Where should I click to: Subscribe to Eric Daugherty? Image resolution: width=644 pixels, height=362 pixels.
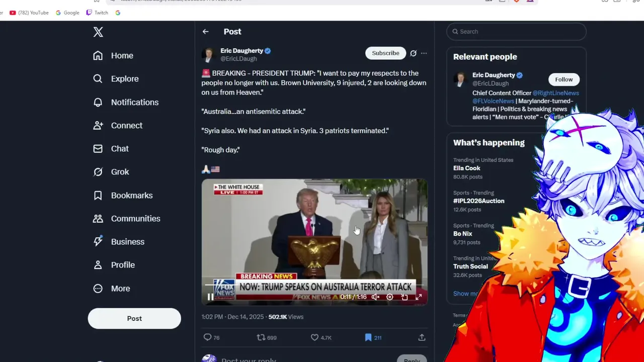click(385, 53)
